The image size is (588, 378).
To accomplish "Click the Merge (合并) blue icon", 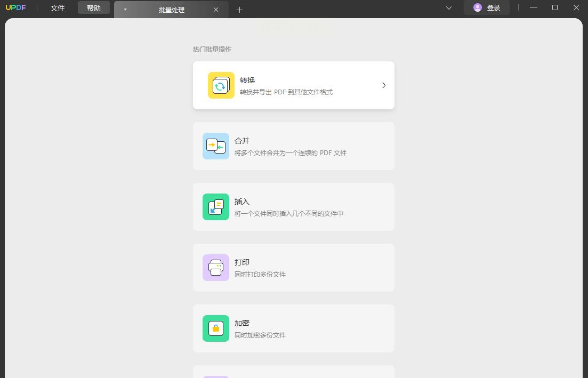I will (x=216, y=146).
